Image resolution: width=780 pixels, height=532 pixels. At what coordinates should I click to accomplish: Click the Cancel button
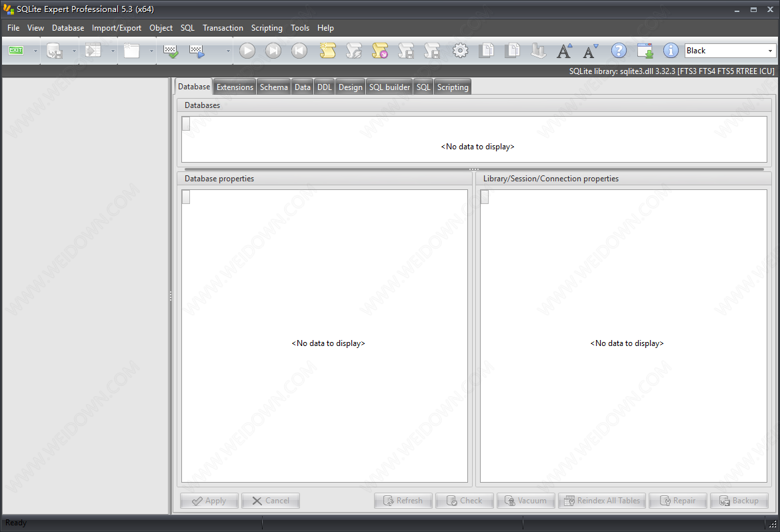tap(271, 501)
